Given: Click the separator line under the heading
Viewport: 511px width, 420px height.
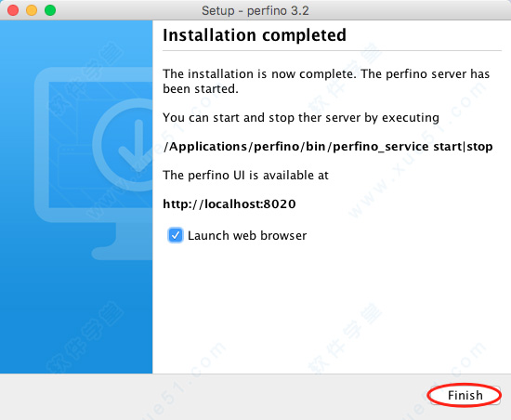Looking at the screenshot, I should pos(332,51).
